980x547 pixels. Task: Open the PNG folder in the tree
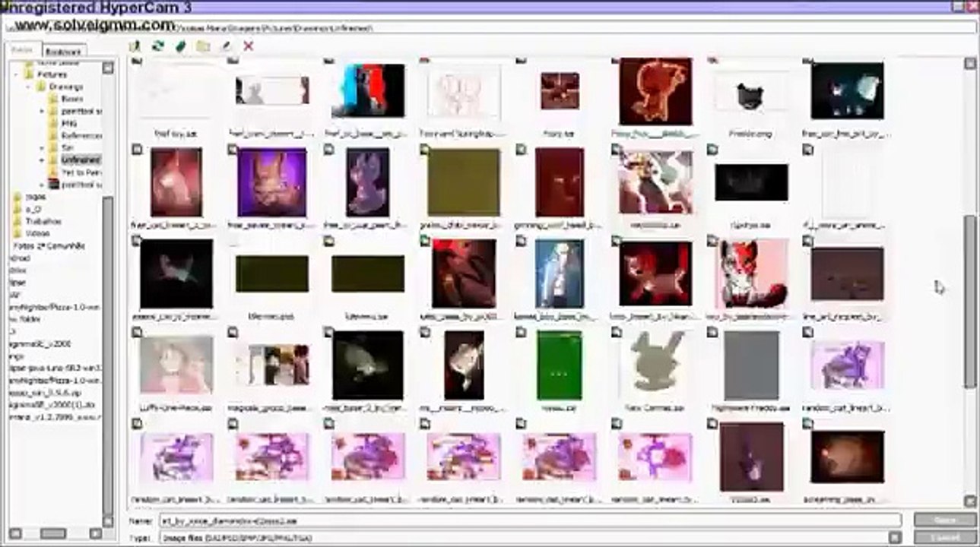click(x=69, y=123)
